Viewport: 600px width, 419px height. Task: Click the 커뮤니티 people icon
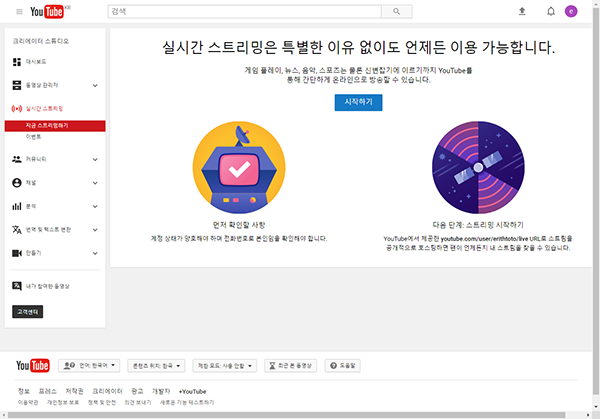[x=17, y=159]
